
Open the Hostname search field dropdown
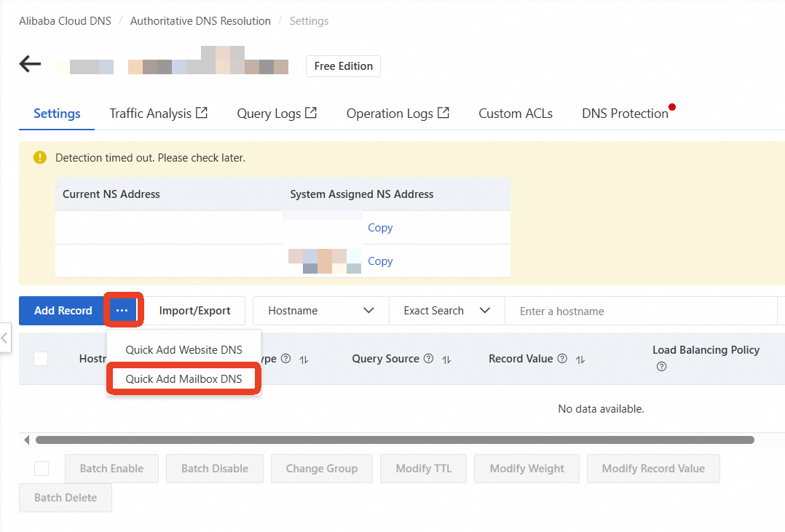pyautogui.click(x=321, y=311)
